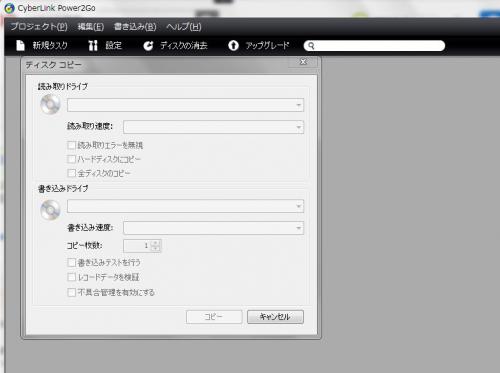Toggle ハードディスクにコピー checkbox
The height and width of the screenshot is (373, 500).
pyautogui.click(x=71, y=159)
